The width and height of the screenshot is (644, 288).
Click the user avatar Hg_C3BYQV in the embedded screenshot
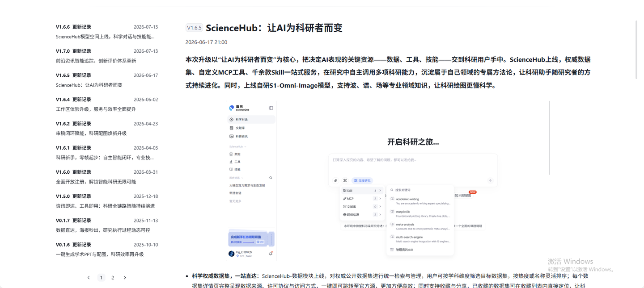click(x=231, y=254)
